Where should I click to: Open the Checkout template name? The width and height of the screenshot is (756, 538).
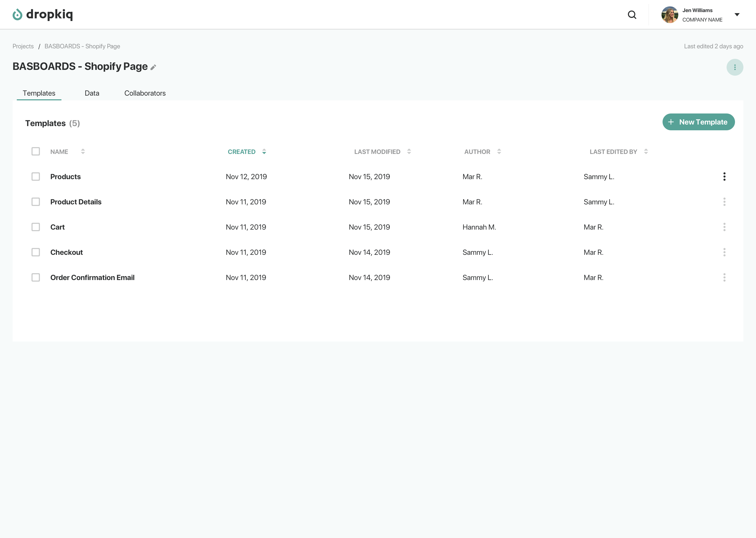click(66, 252)
